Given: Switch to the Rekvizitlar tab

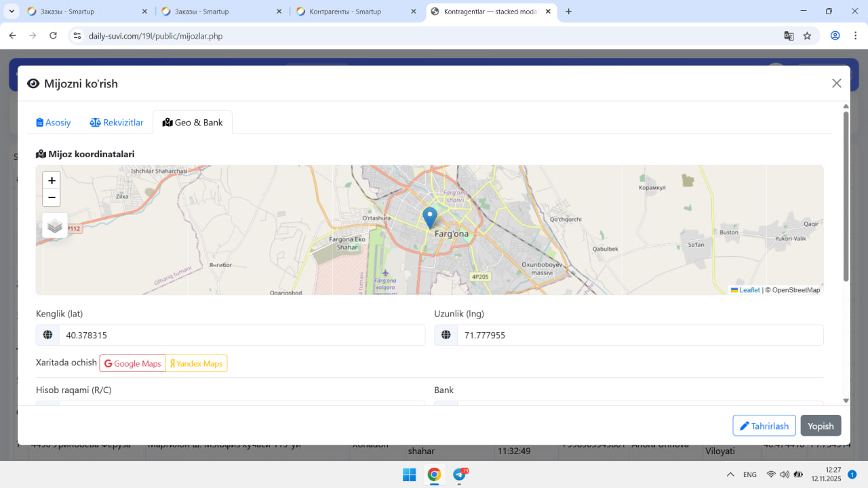Looking at the screenshot, I should click(x=117, y=123).
